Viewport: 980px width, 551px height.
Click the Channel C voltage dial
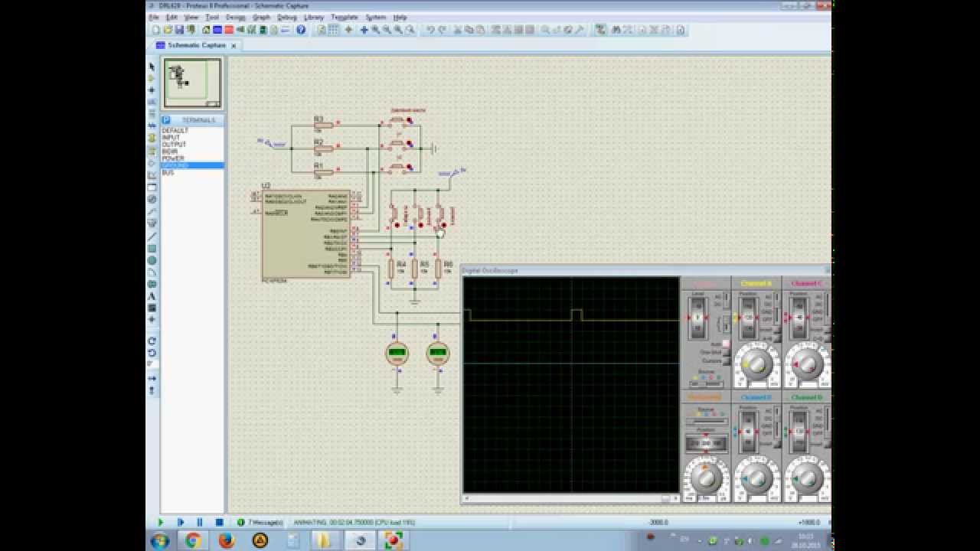[807, 364]
